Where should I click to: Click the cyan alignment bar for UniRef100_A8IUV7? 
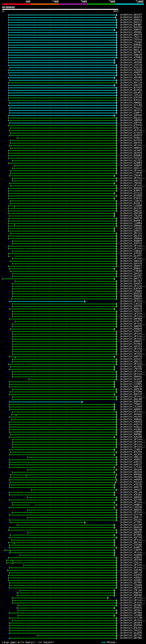point(63,15)
